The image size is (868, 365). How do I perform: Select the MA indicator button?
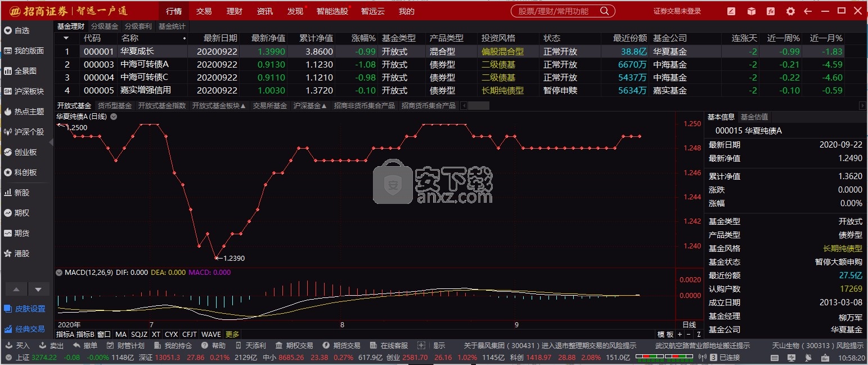coord(121,334)
